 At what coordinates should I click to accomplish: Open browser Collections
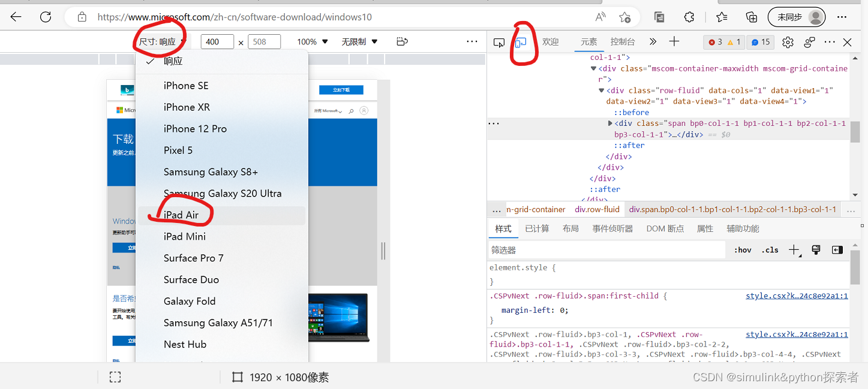752,17
